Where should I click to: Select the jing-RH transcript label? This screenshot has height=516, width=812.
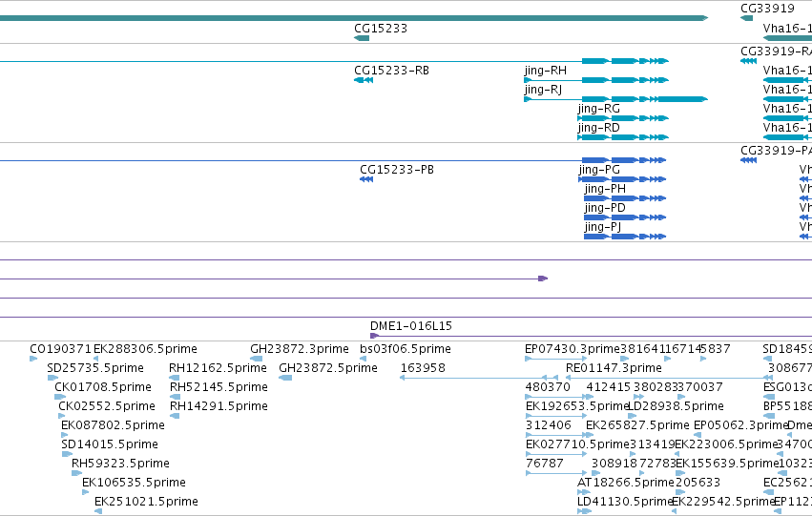pyautogui.click(x=545, y=71)
